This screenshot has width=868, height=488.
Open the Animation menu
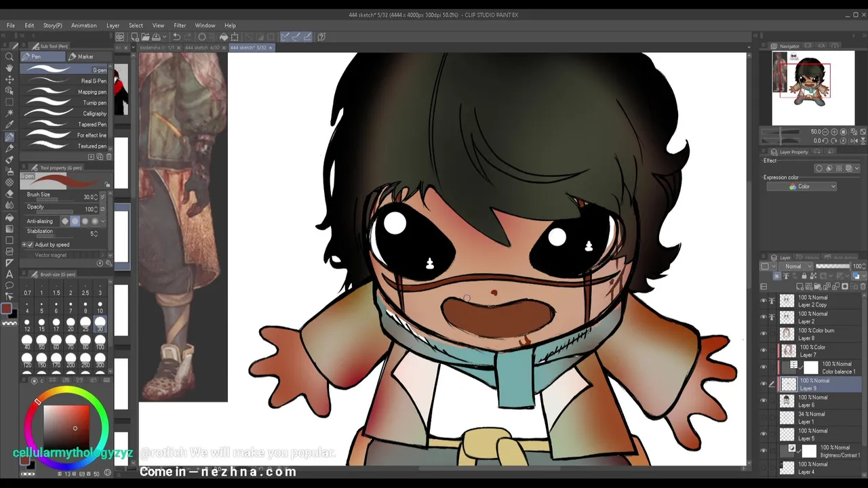[84, 26]
